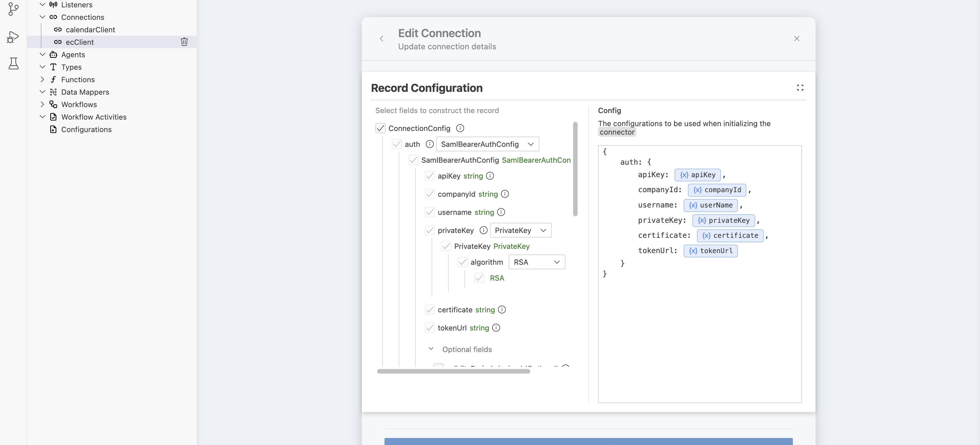Toggle the ConnectionConfig checkbox
This screenshot has width=980, height=445.
pos(381,128)
